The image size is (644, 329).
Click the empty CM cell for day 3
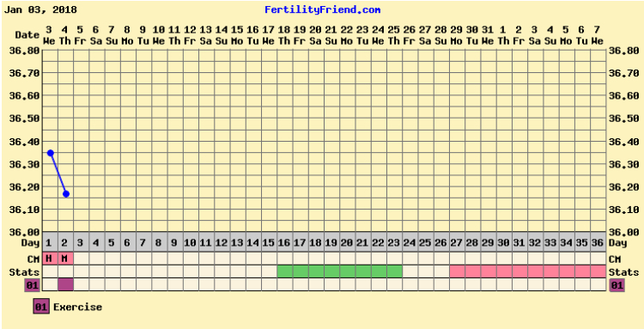tap(82, 259)
